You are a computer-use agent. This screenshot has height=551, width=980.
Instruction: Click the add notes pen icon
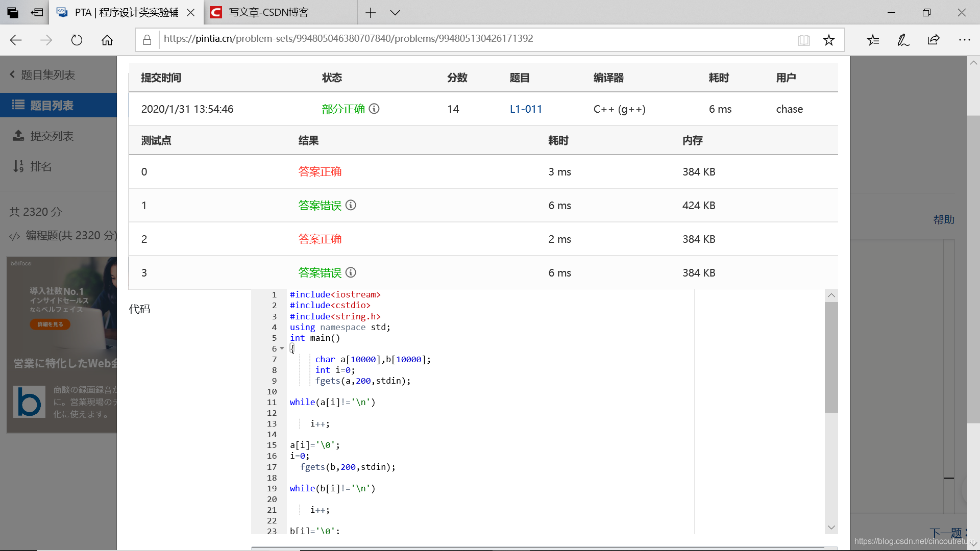[903, 40]
